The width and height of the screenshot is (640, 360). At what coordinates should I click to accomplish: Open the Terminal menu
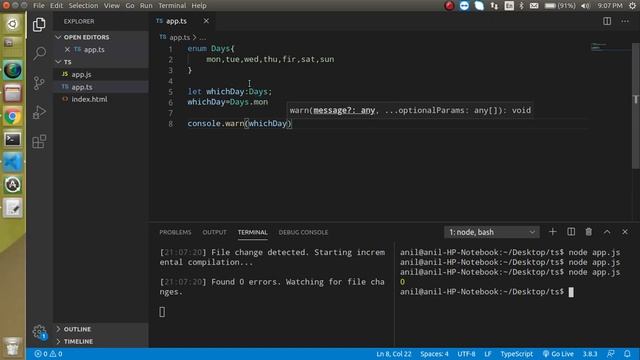tap(172, 6)
